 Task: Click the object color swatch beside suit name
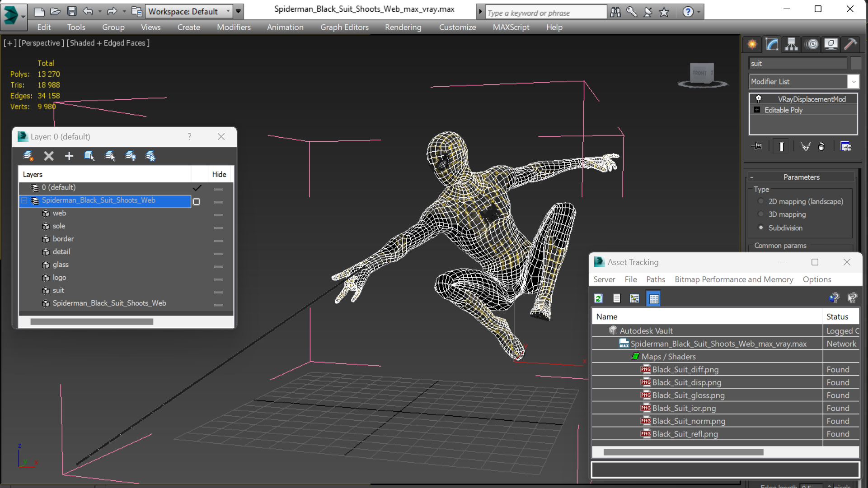click(855, 63)
